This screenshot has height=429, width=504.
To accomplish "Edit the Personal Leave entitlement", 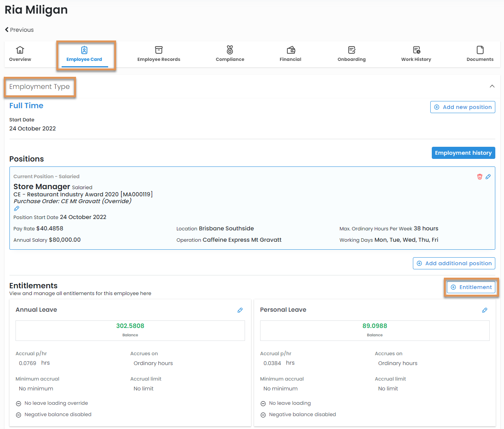I will click(484, 310).
